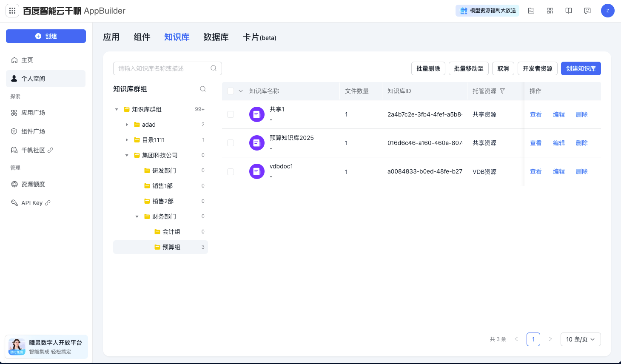Click the 取消 button

pos(503,68)
